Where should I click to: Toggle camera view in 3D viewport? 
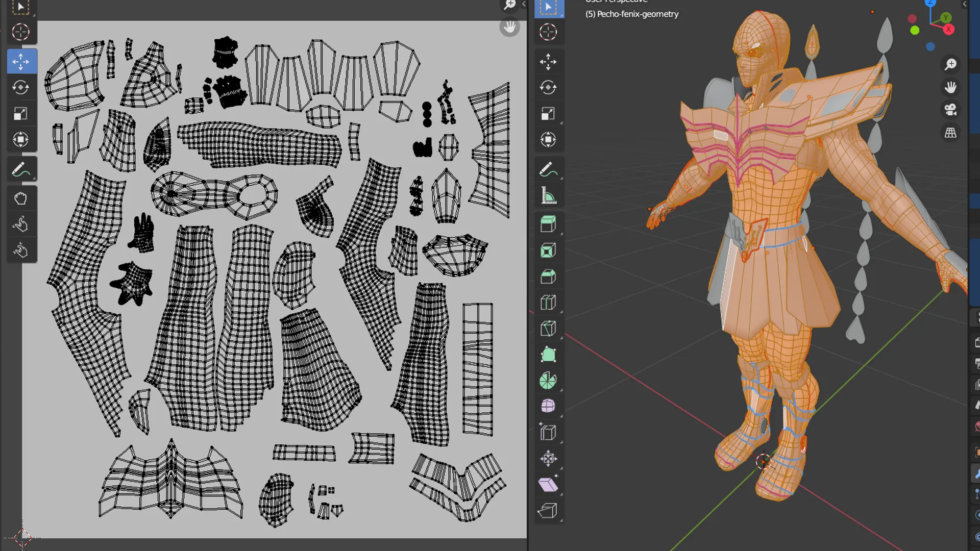point(950,110)
